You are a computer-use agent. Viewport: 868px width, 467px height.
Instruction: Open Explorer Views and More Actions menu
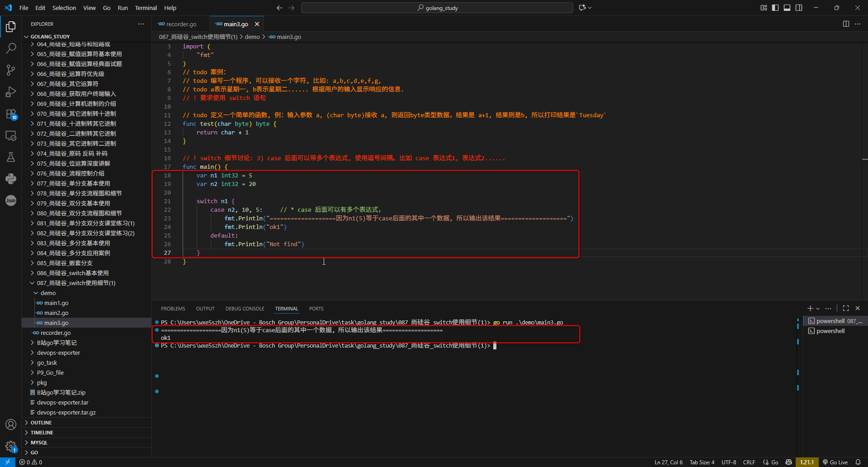(x=141, y=24)
